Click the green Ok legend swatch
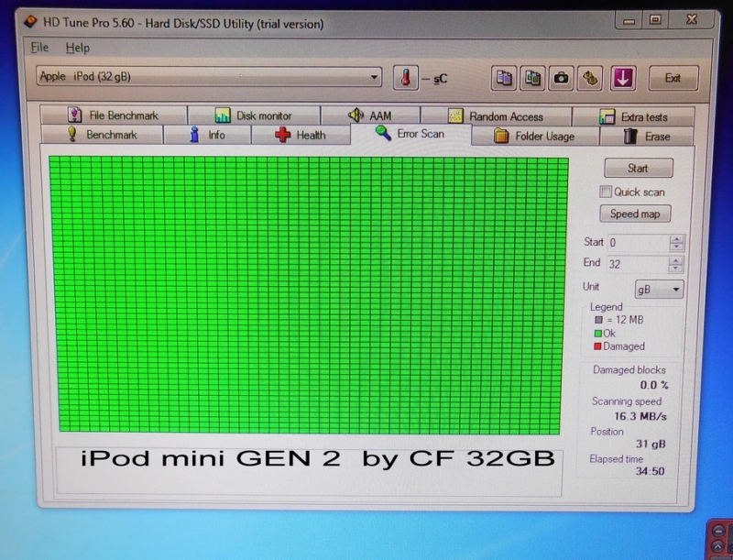The height and width of the screenshot is (560, 733). click(x=597, y=334)
